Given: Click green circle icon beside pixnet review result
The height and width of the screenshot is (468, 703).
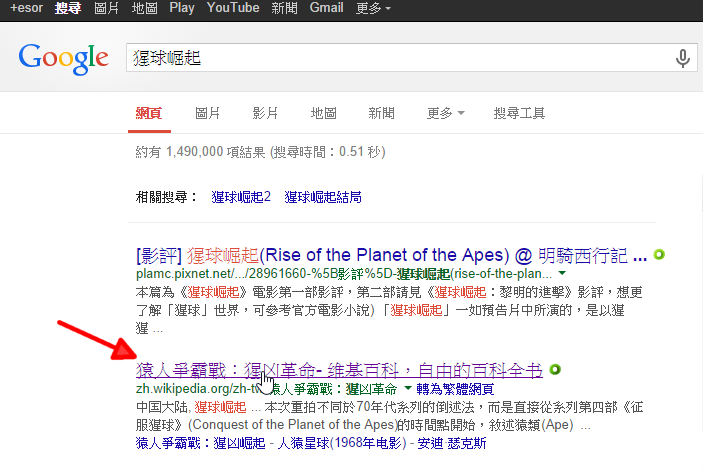Looking at the screenshot, I should coord(659,255).
